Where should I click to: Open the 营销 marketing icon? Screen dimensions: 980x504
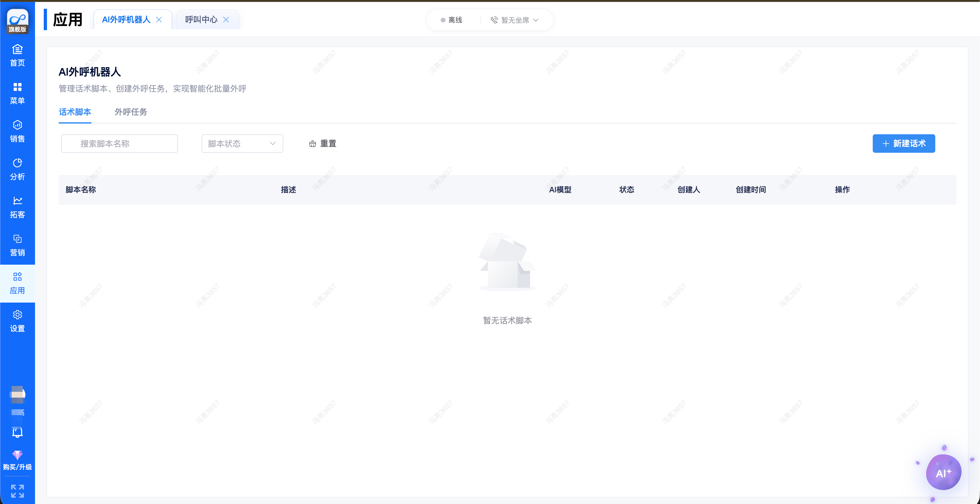[17, 245]
